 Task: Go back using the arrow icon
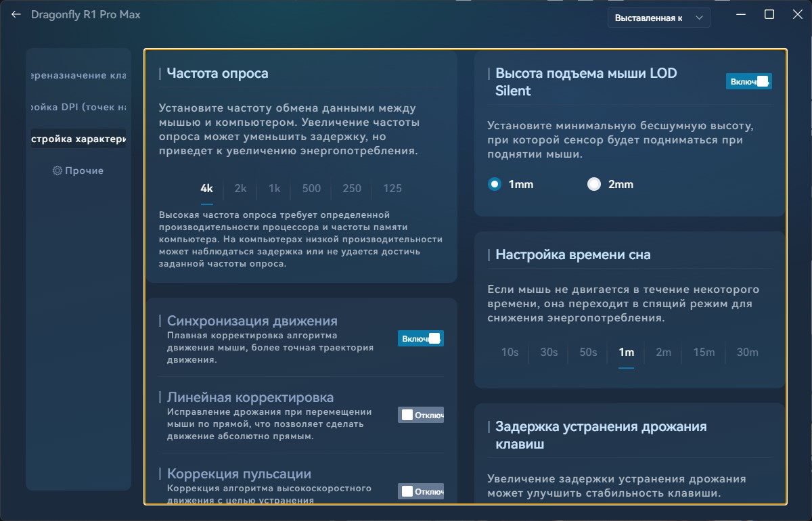pos(16,14)
